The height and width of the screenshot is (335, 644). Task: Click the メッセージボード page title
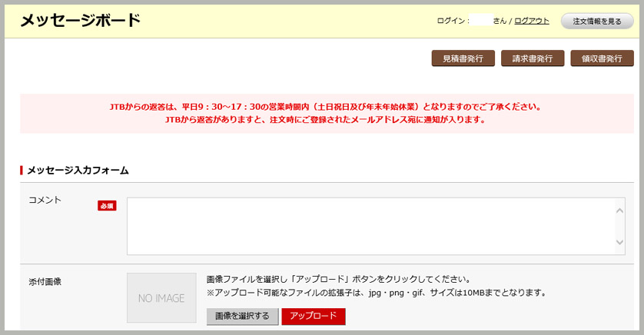click(80, 21)
